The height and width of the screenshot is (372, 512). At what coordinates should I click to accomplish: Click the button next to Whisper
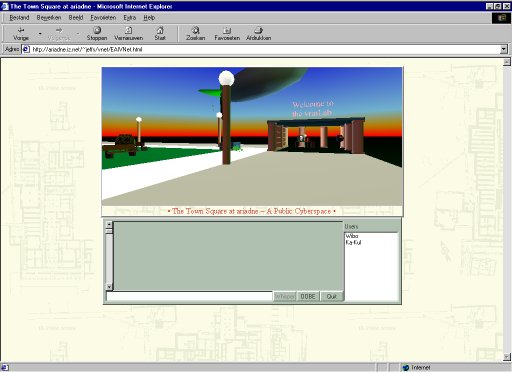click(308, 296)
